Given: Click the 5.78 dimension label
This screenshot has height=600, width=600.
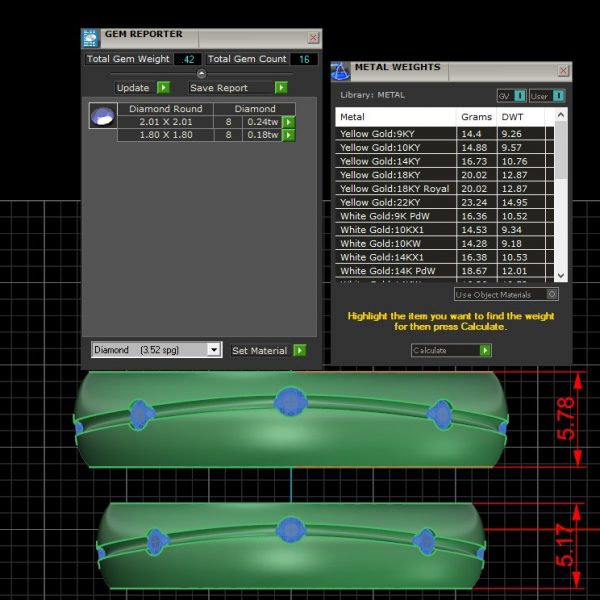Looking at the screenshot, I should [x=566, y=419].
